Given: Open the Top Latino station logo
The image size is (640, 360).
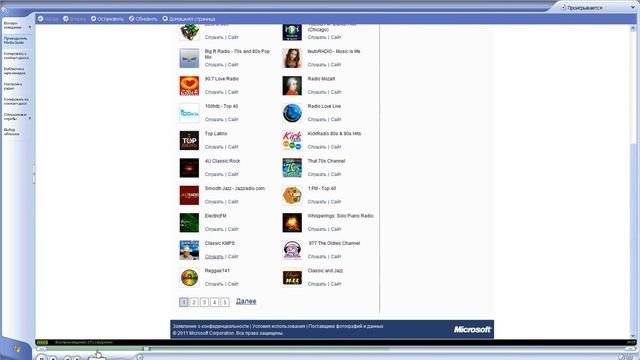Looking at the screenshot, I should pyautogui.click(x=189, y=140).
